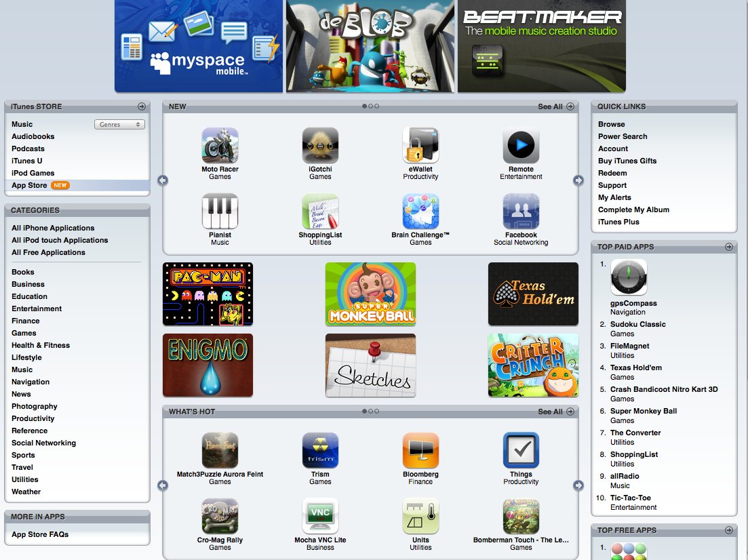The image size is (748, 560).
Task: Open the Remote app icon
Action: click(521, 146)
